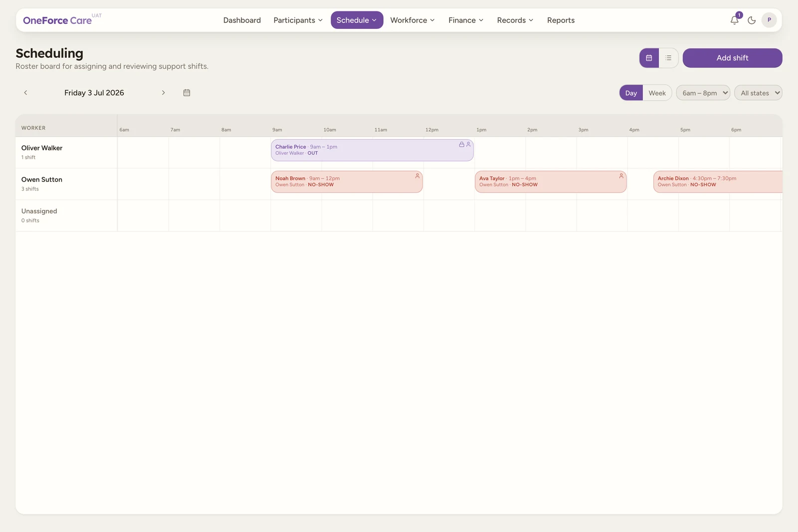The width and height of the screenshot is (798, 532).
Task: Click Unassigned's 0 shifts count
Action: click(x=30, y=220)
